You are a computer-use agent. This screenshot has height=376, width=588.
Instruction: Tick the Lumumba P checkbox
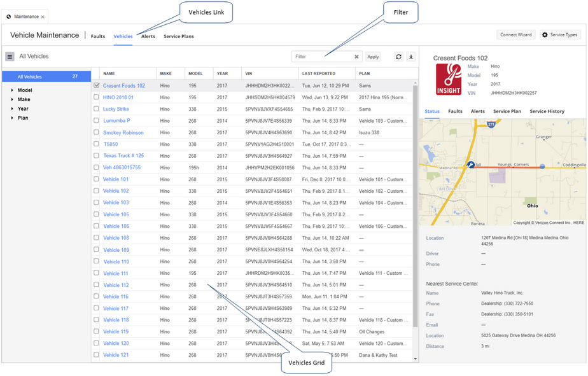click(96, 121)
